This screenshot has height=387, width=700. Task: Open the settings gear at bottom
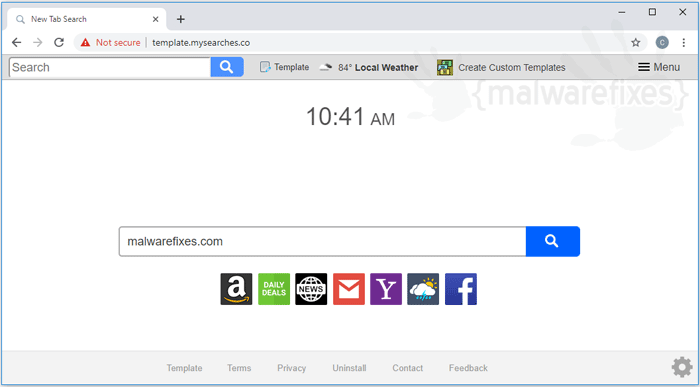(x=682, y=367)
